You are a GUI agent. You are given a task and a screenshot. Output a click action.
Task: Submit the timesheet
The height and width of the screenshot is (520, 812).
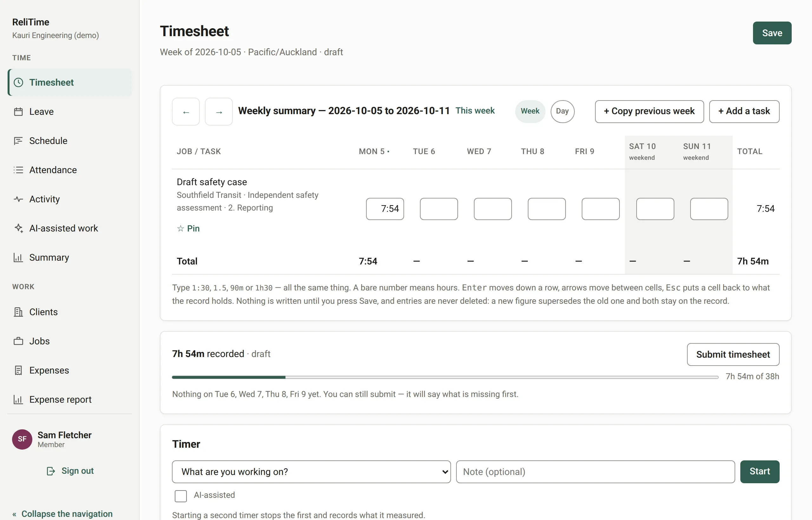(733, 354)
